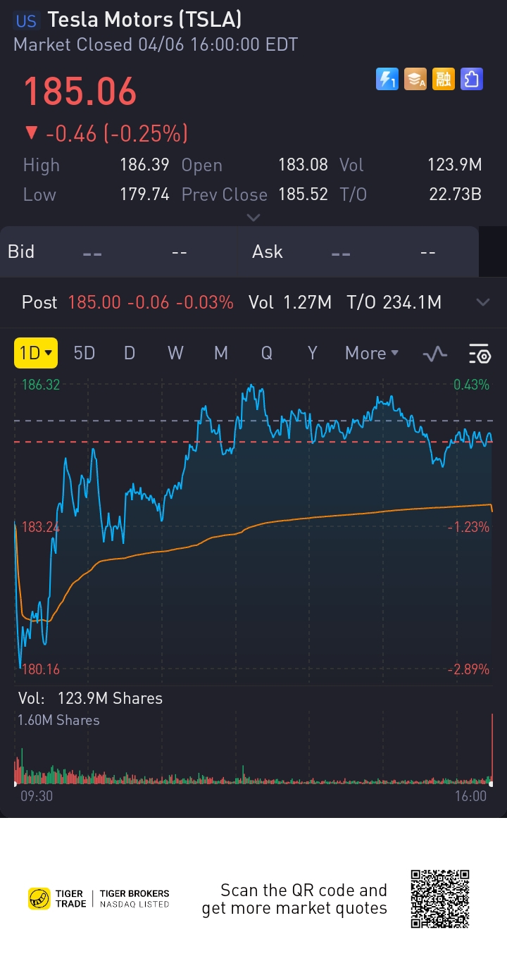Image resolution: width=507 pixels, height=980 pixels.
Task: Switch to the W weekly chart tab
Action: point(175,353)
